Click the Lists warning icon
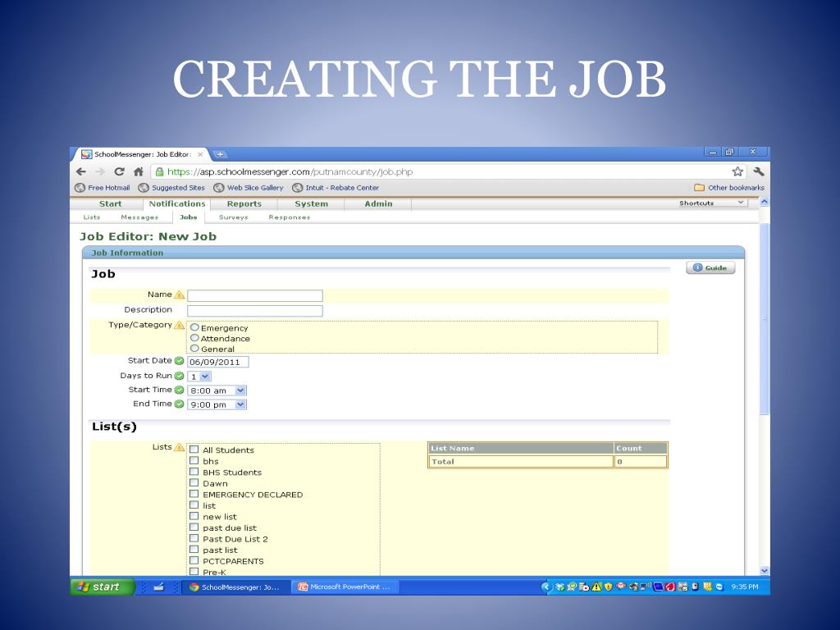The image size is (840, 630). pos(180,447)
